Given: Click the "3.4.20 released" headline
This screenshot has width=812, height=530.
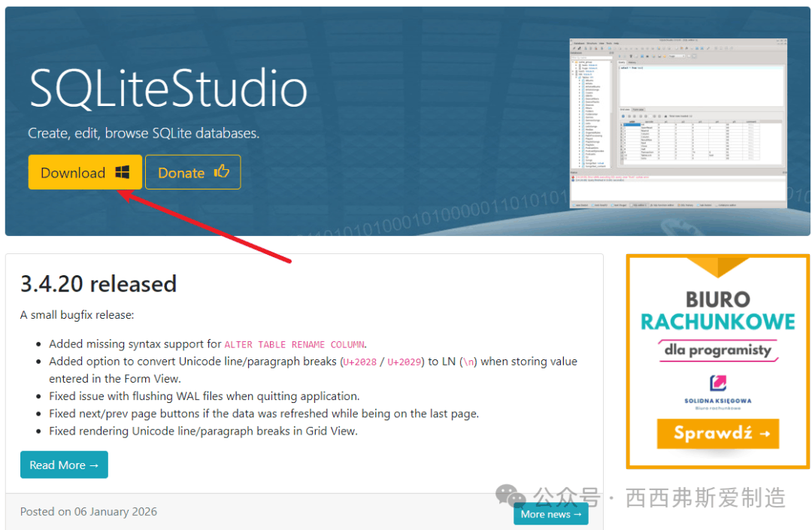Looking at the screenshot, I should coord(98,284).
